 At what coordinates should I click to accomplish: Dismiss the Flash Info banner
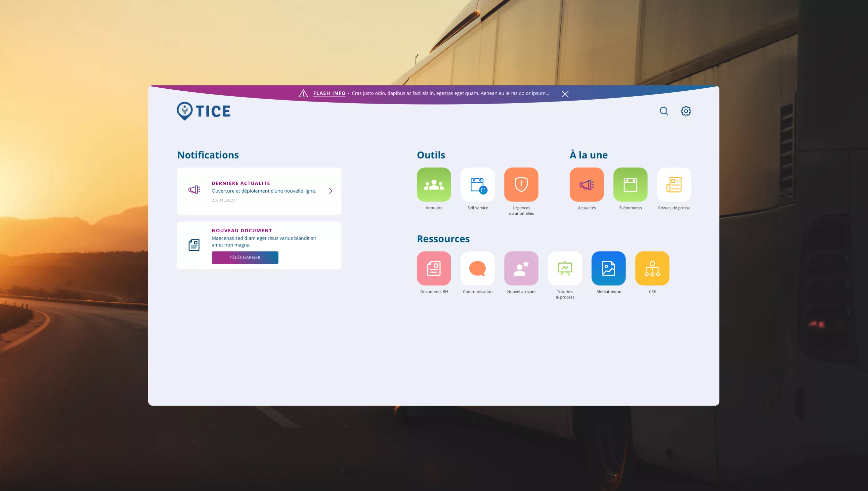click(x=565, y=94)
